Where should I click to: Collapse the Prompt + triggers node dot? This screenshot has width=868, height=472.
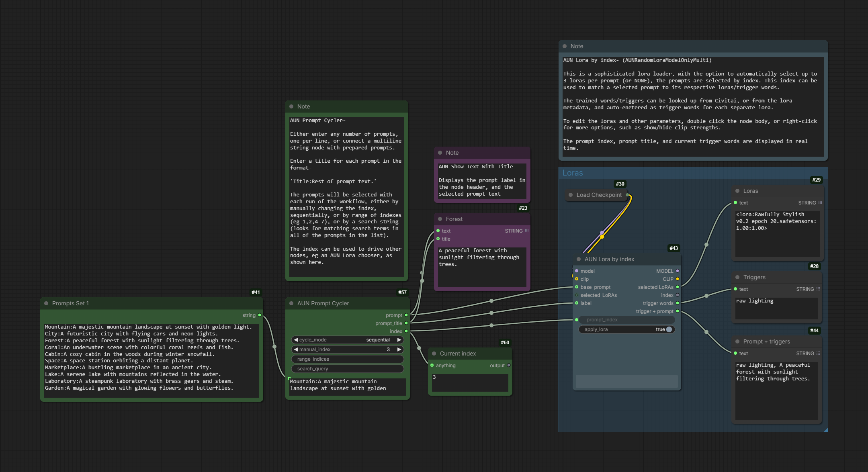click(x=737, y=341)
